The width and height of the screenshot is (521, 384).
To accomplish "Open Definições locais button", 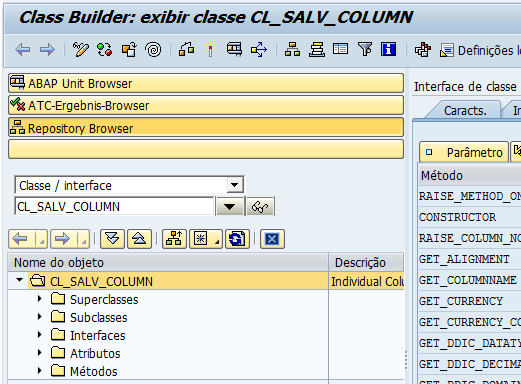I will point(480,51).
